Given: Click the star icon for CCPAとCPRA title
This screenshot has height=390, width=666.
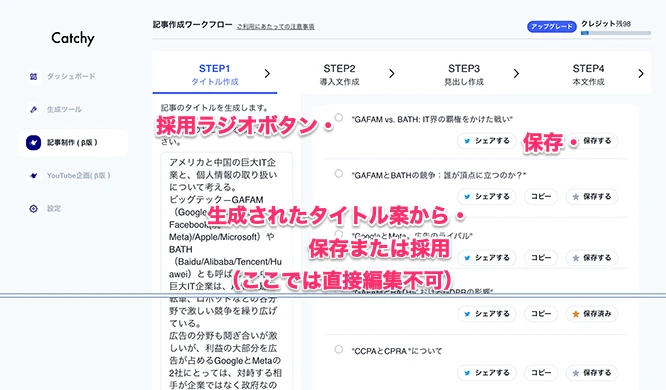Looking at the screenshot, I should (x=576, y=373).
